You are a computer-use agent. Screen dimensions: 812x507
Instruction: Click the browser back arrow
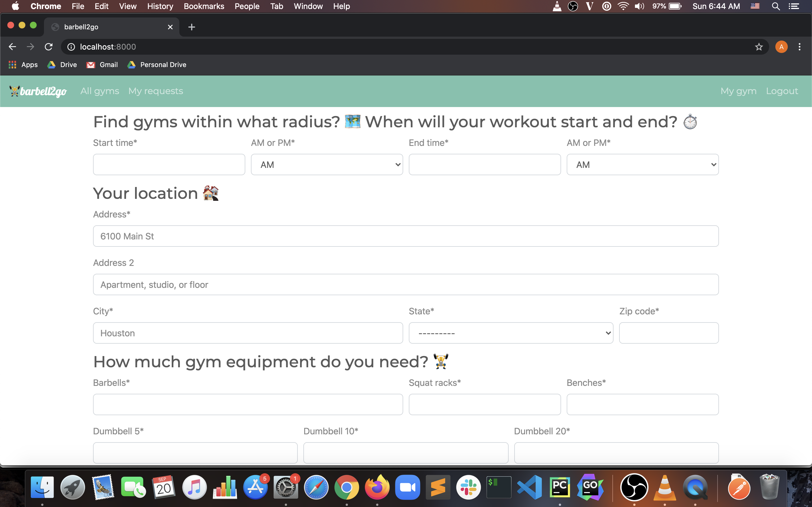click(12, 46)
